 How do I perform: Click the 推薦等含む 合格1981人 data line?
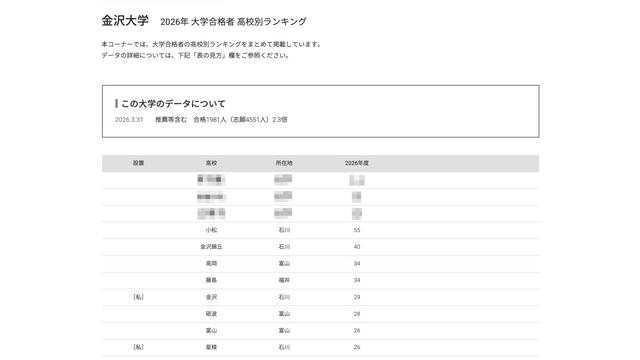221,120
